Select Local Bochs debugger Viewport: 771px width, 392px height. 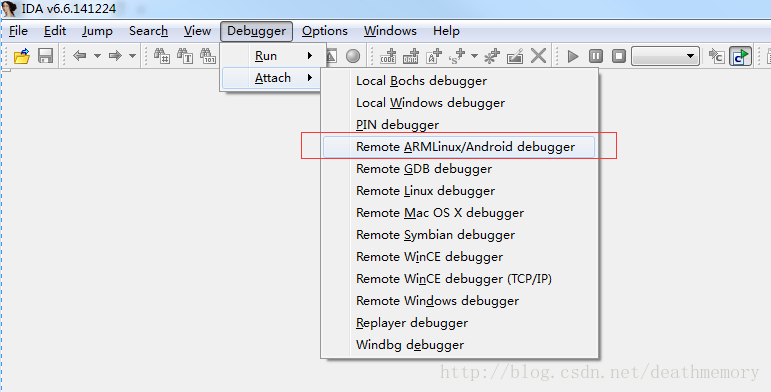pyautogui.click(x=459, y=81)
